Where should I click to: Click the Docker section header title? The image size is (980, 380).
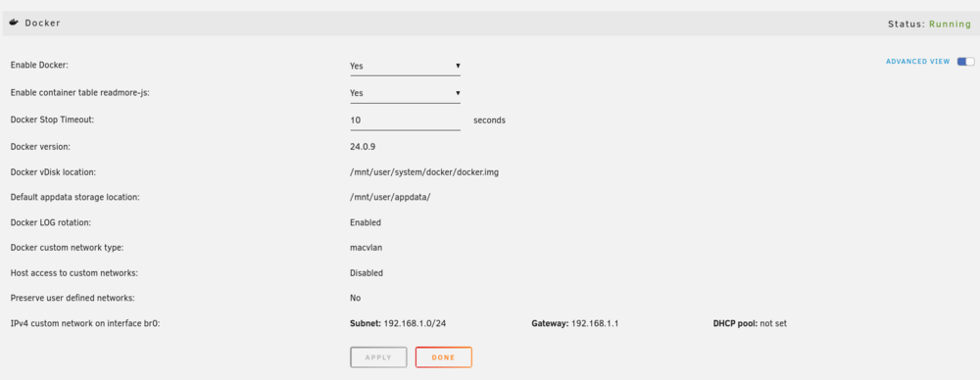[x=42, y=24]
